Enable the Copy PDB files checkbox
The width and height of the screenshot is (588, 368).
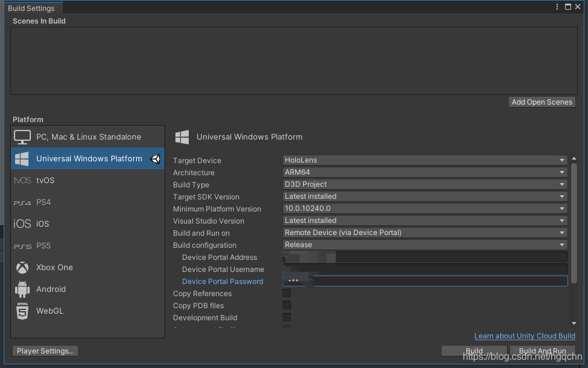pos(287,305)
